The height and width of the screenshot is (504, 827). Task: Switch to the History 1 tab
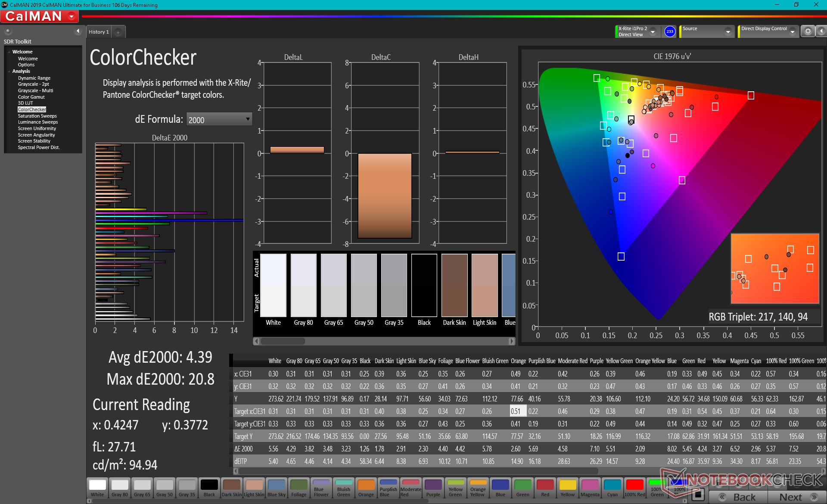click(x=99, y=32)
